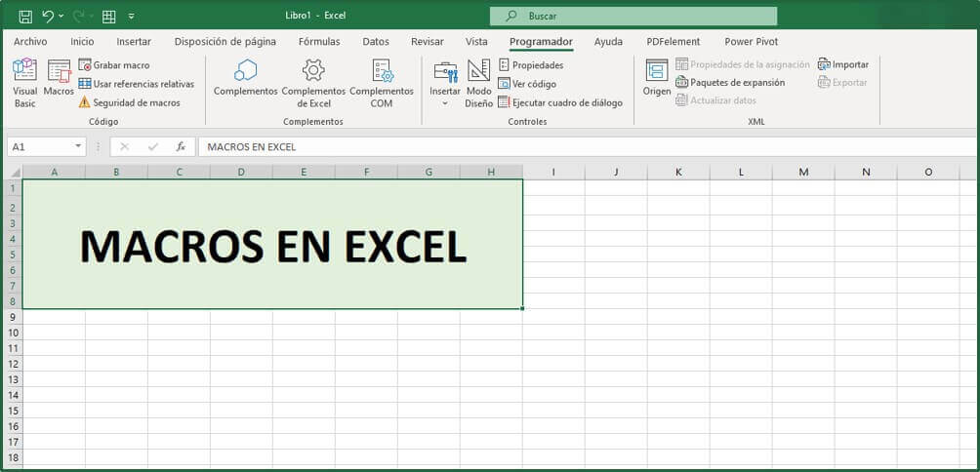The height and width of the screenshot is (472, 980).
Task: Open Complementos de Excel dialog
Action: (x=313, y=82)
